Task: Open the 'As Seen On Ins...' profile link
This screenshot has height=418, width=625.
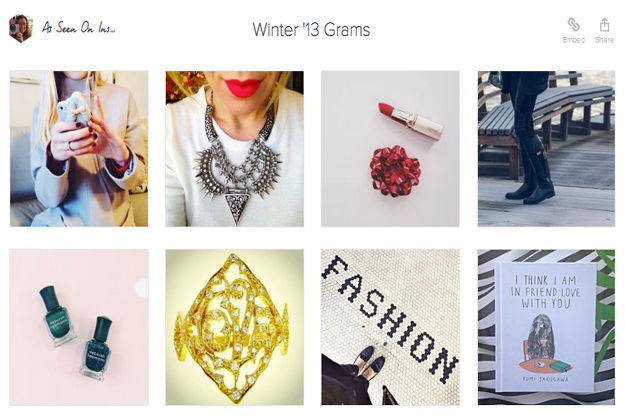Action: (79, 27)
